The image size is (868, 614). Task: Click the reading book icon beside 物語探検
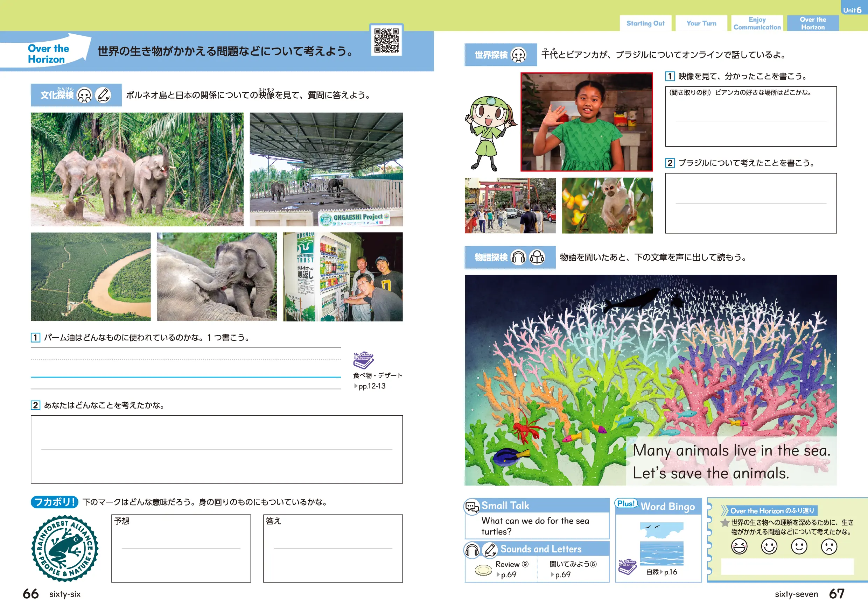click(x=537, y=257)
